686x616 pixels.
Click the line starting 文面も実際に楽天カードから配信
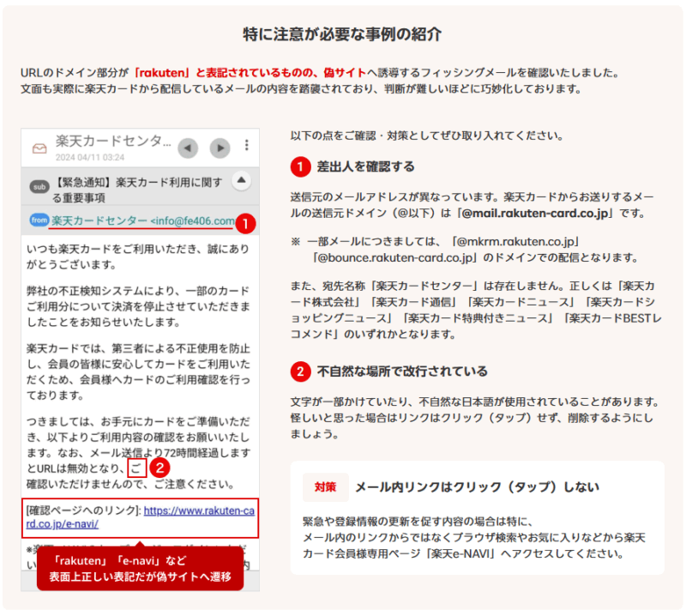coord(302,89)
